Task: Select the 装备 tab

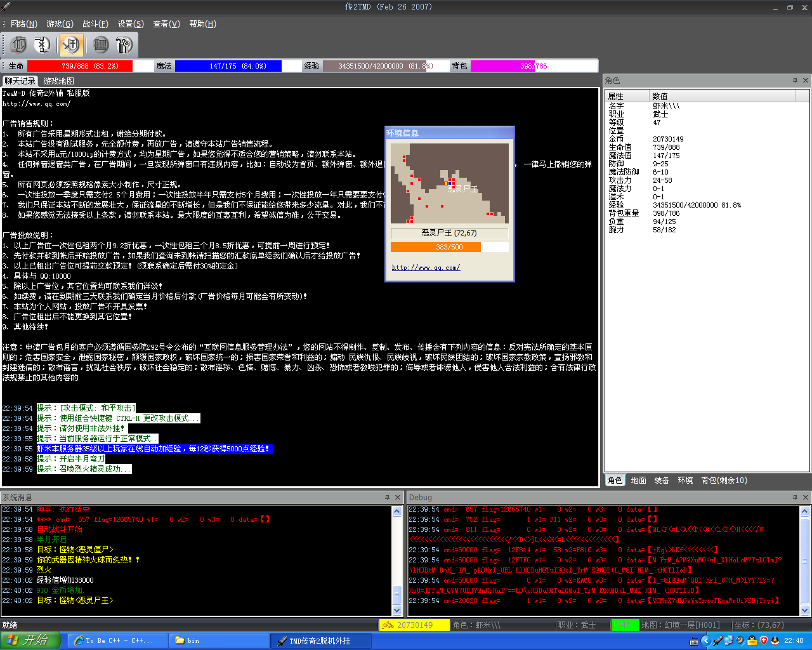Action: point(662,481)
